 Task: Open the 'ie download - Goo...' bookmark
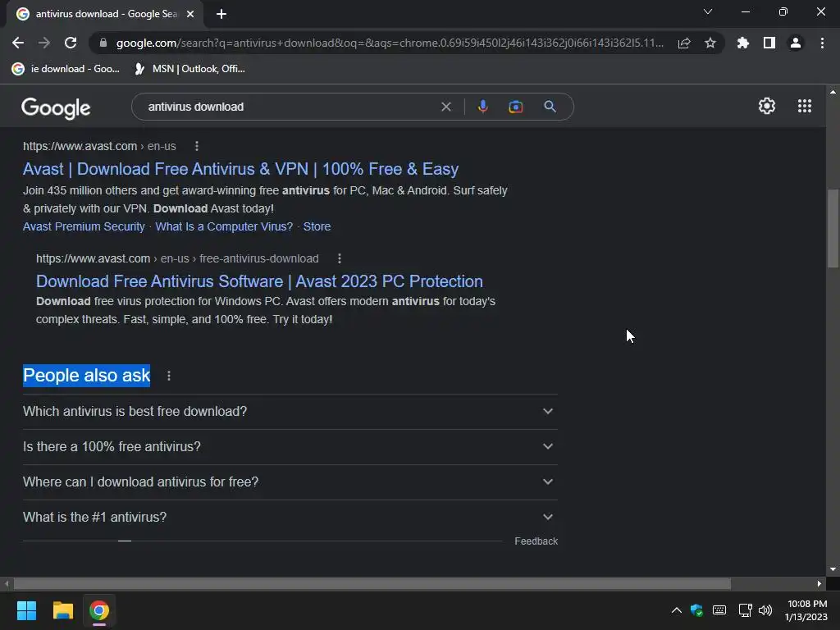tap(66, 69)
